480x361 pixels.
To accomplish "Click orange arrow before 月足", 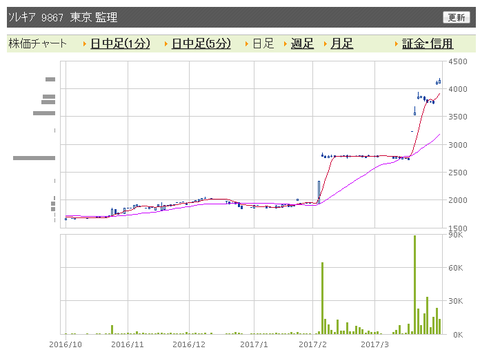I will [325, 44].
